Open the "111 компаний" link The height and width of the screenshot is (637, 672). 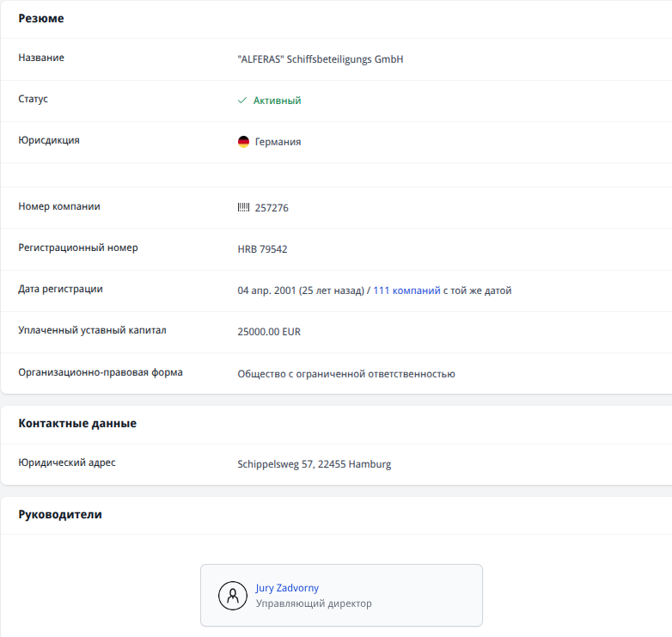(x=406, y=291)
